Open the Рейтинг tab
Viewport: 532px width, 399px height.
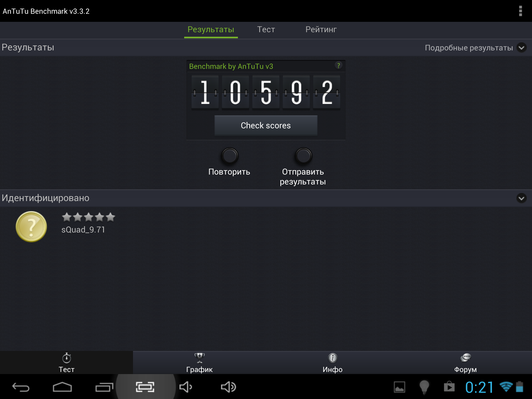321,30
